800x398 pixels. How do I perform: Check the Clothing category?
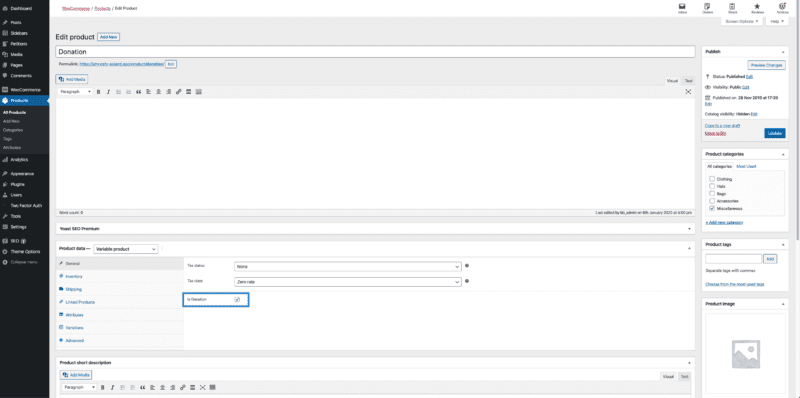tap(712, 179)
